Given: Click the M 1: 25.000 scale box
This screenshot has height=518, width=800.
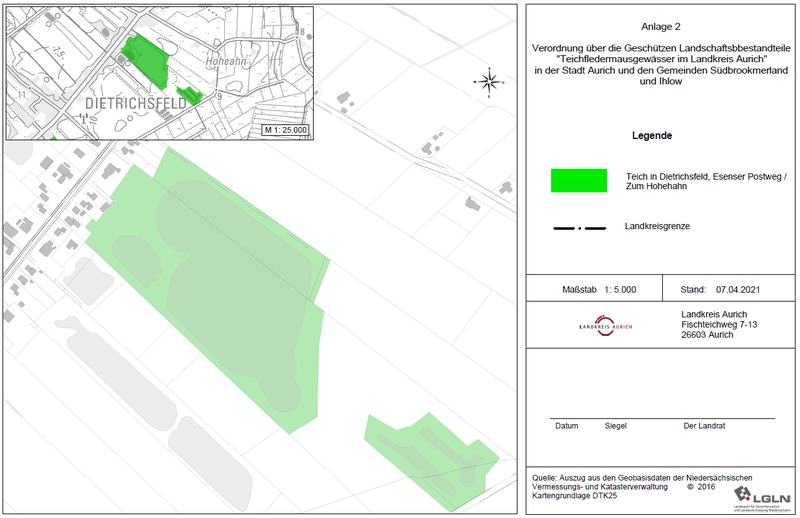Looking at the screenshot, I should coord(286,130).
